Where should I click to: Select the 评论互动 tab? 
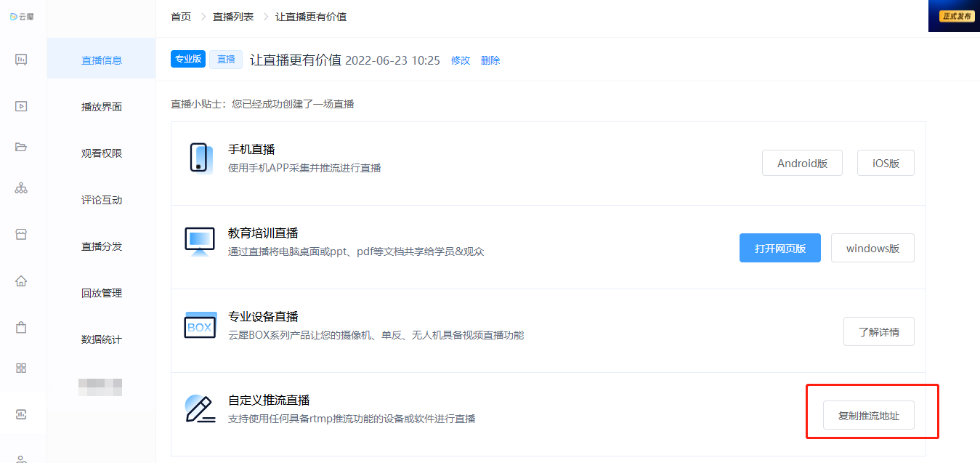tap(102, 200)
